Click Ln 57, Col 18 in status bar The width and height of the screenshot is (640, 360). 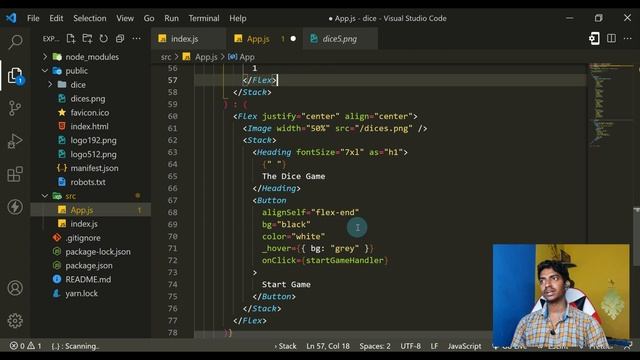[328, 346]
